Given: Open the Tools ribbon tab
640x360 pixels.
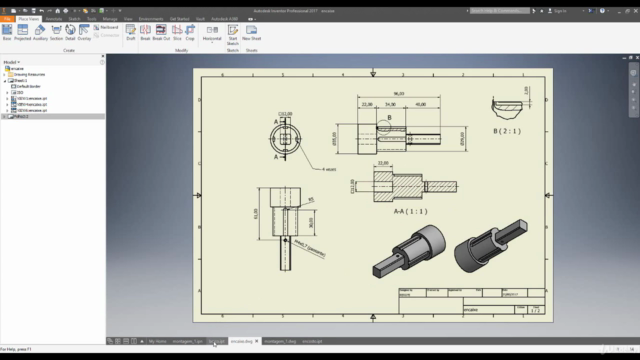Looking at the screenshot, I should point(91,19).
